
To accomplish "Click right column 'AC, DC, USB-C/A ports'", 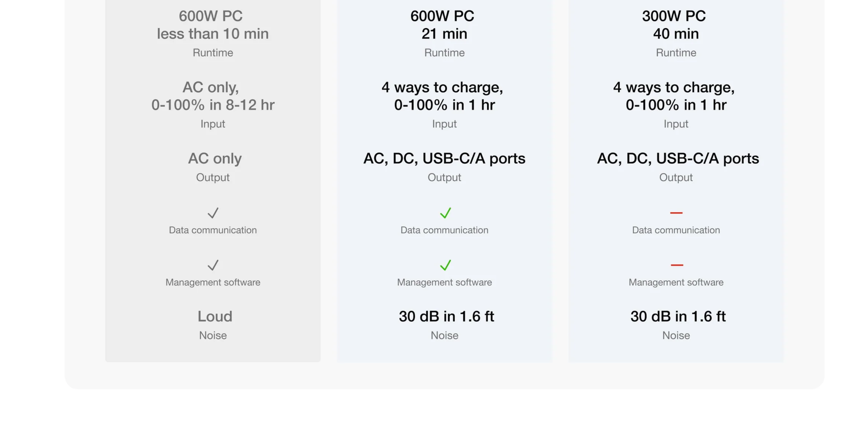I will point(678,158).
